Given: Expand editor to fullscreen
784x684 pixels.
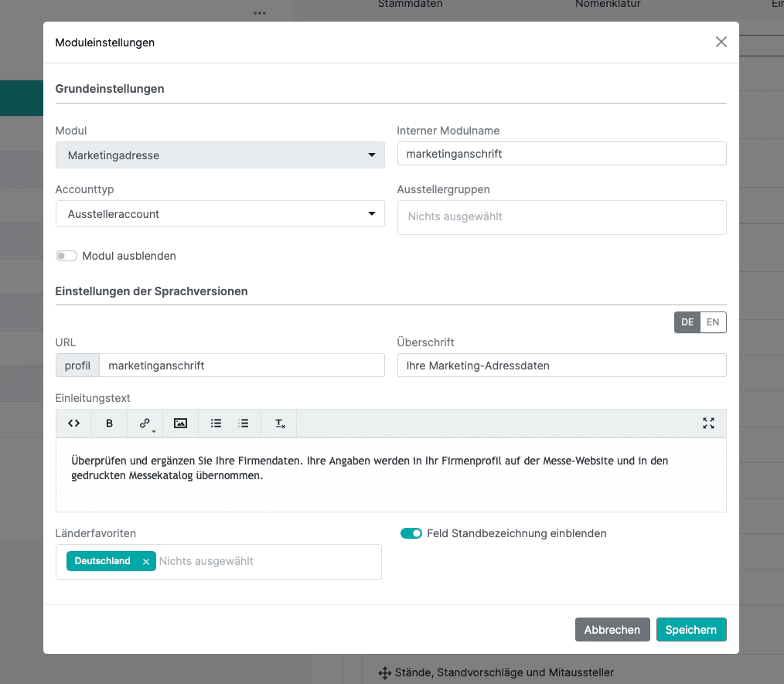Looking at the screenshot, I should click(708, 423).
